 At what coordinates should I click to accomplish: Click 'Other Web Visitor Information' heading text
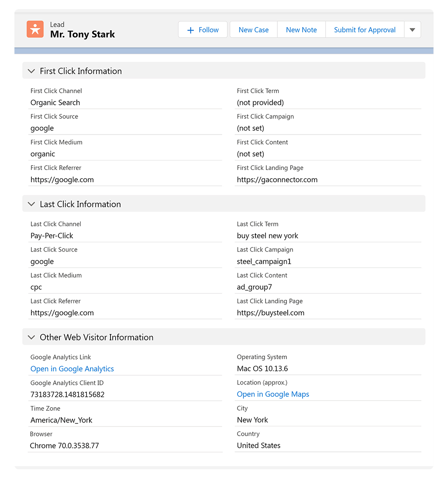pos(96,337)
